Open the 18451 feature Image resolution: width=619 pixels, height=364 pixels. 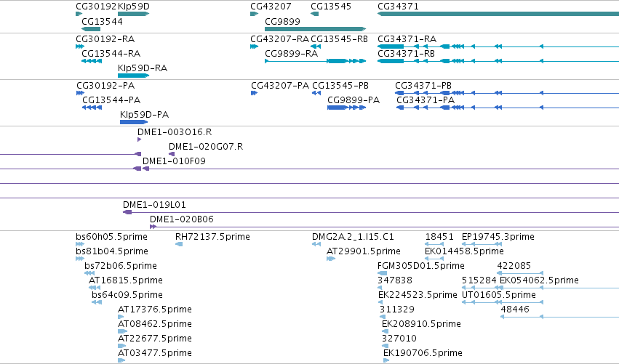[435, 244]
